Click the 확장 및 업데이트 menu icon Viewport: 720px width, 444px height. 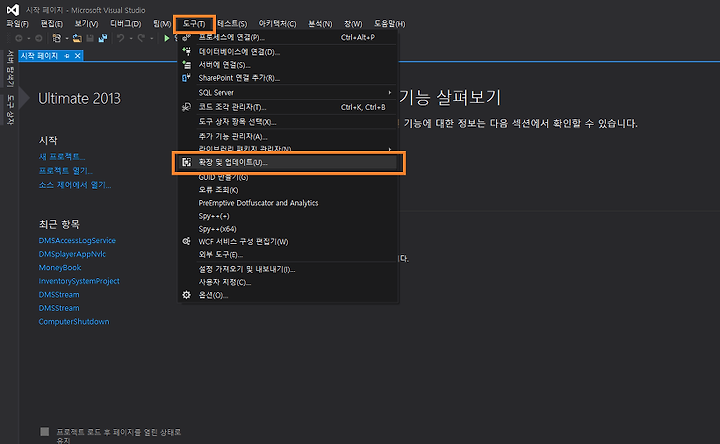pos(186,162)
